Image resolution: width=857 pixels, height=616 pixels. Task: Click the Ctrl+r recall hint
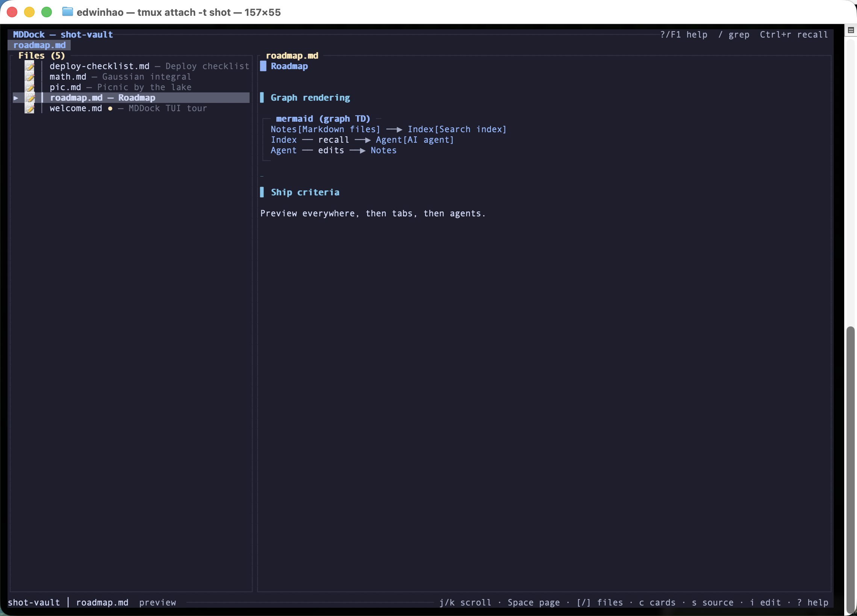tap(793, 35)
